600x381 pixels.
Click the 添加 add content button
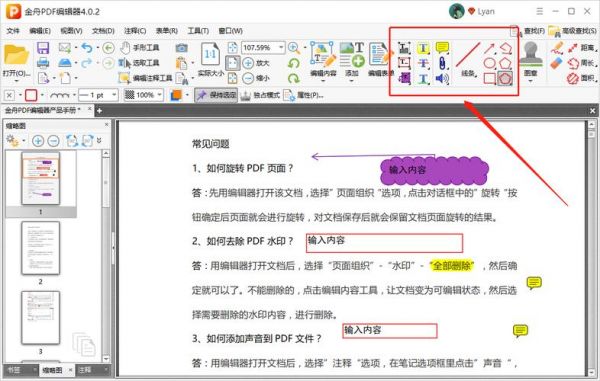(x=352, y=59)
